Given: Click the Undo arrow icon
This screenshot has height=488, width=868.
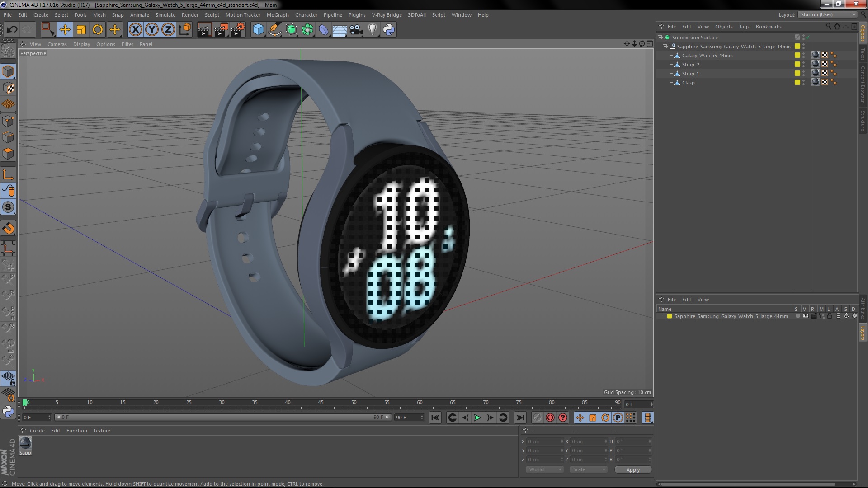Looking at the screenshot, I should pyautogui.click(x=12, y=30).
